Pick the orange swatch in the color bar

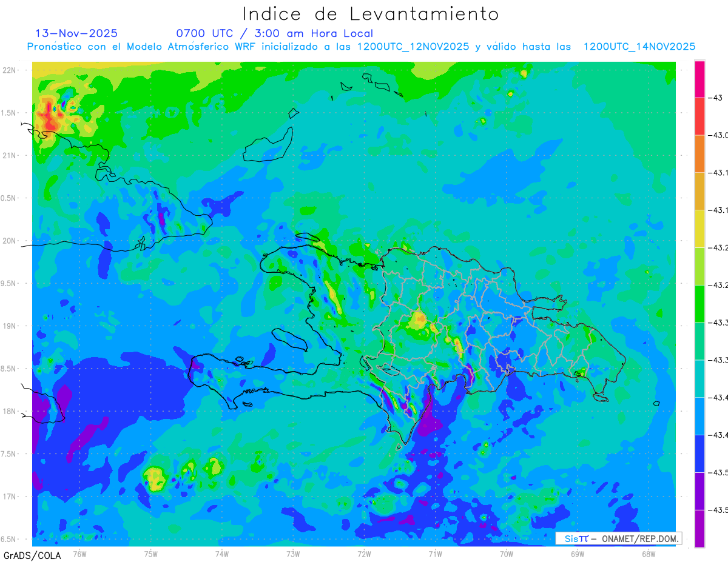(699, 153)
